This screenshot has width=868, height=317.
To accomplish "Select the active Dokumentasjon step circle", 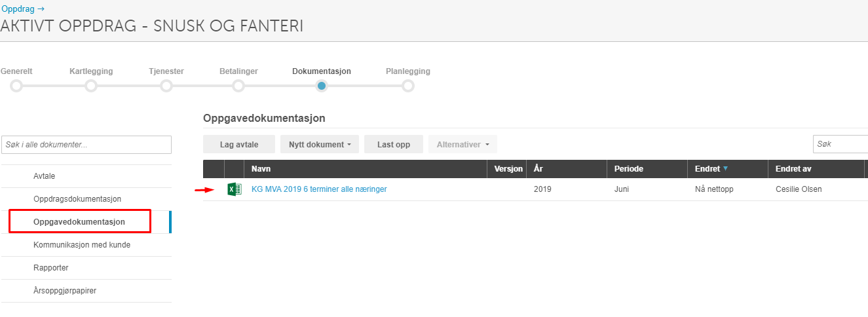I will [x=322, y=86].
